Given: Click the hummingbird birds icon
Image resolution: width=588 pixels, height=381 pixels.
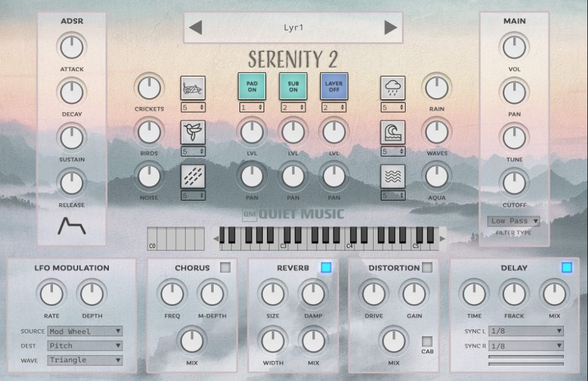Looking at the screenshot, I should pyautogui.click(x=193, y=131).
